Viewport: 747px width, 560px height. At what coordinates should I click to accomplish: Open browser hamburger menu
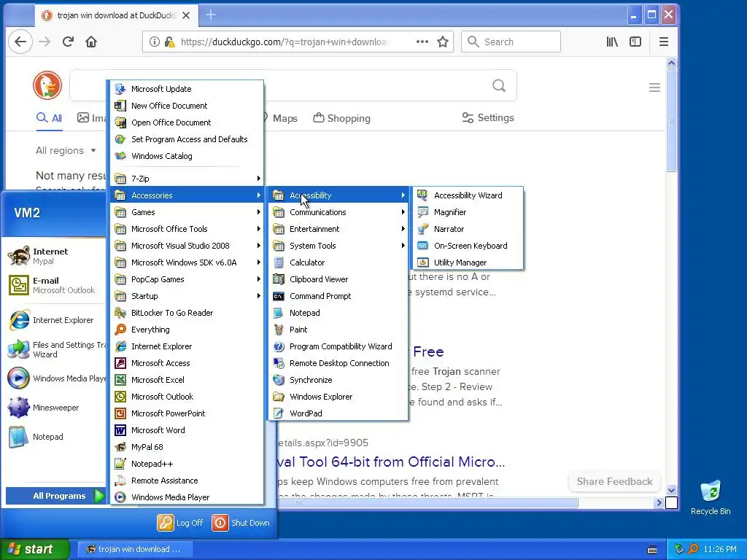(664, 42)
